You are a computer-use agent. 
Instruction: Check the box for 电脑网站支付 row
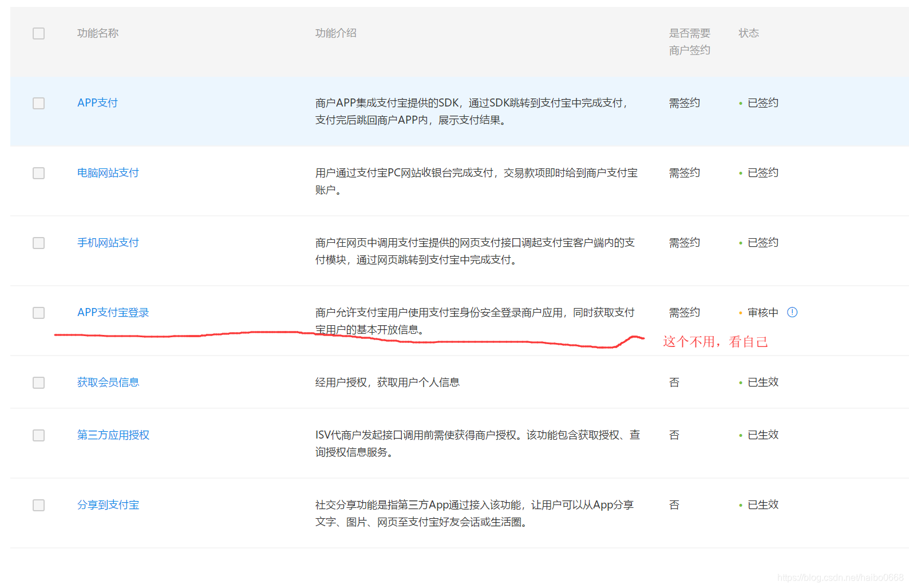coord(38,173)
